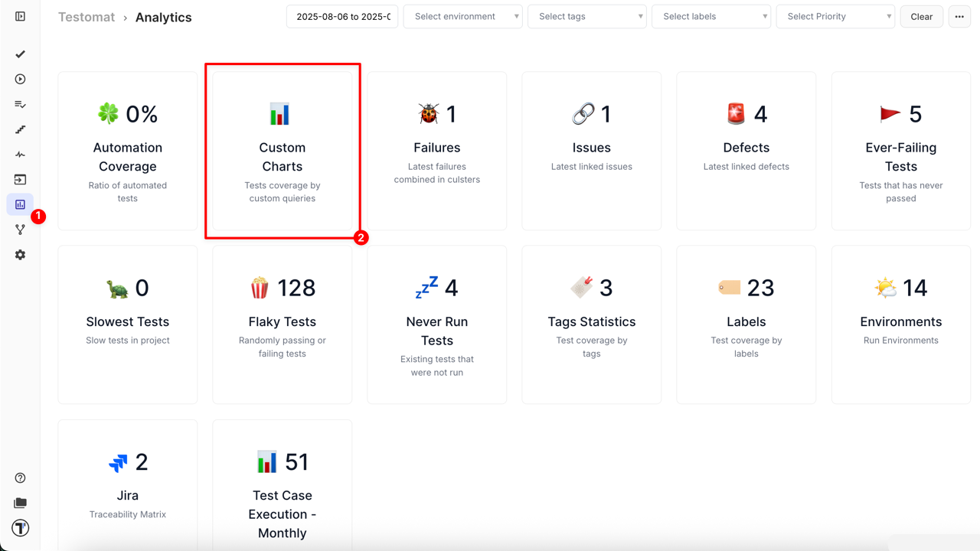Screen dimensions: 980x551
Task: Open the Select labels dropdown
Action: pyautogui.click(x=710, y=17)
